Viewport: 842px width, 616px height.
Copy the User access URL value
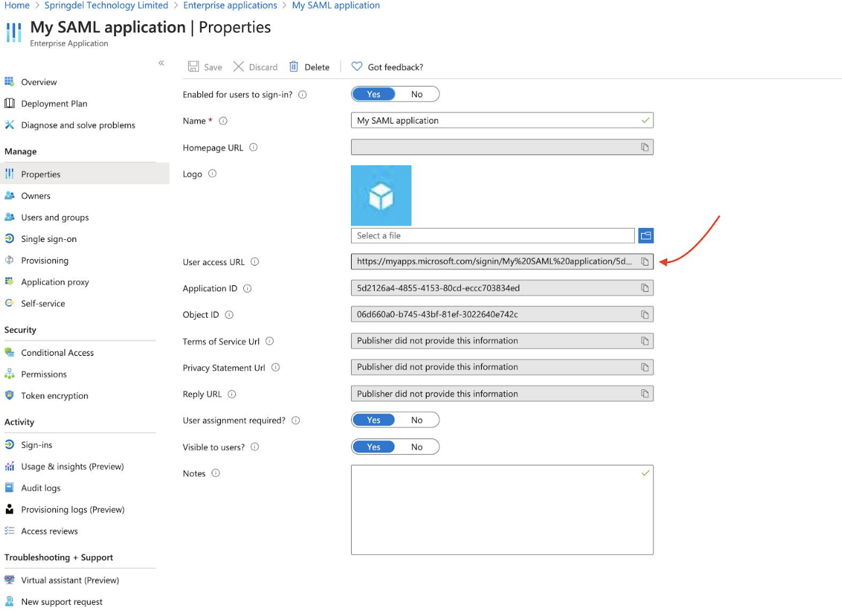[x=645, y=262]
